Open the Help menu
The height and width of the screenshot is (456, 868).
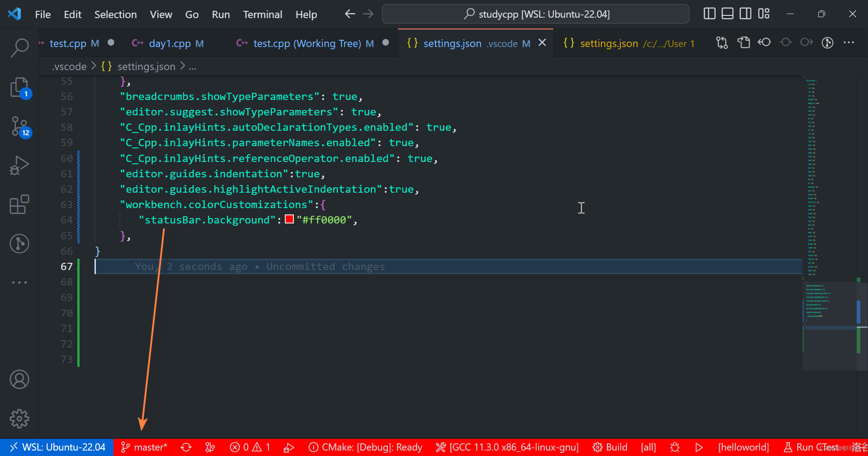point(306,14)
